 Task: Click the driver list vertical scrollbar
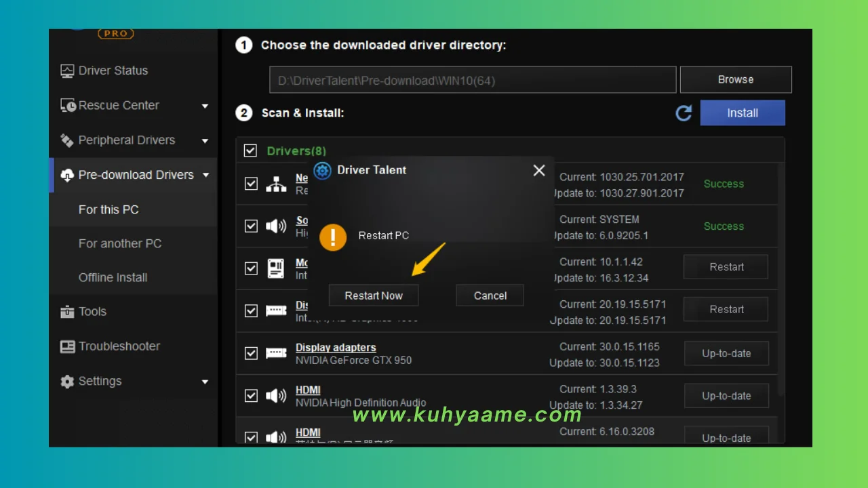click(x=781, y=278)
